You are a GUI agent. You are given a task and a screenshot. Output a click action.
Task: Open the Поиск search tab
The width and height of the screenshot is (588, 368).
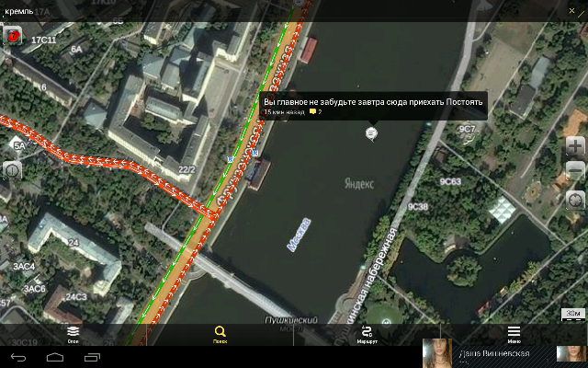(x=220, y=334)
